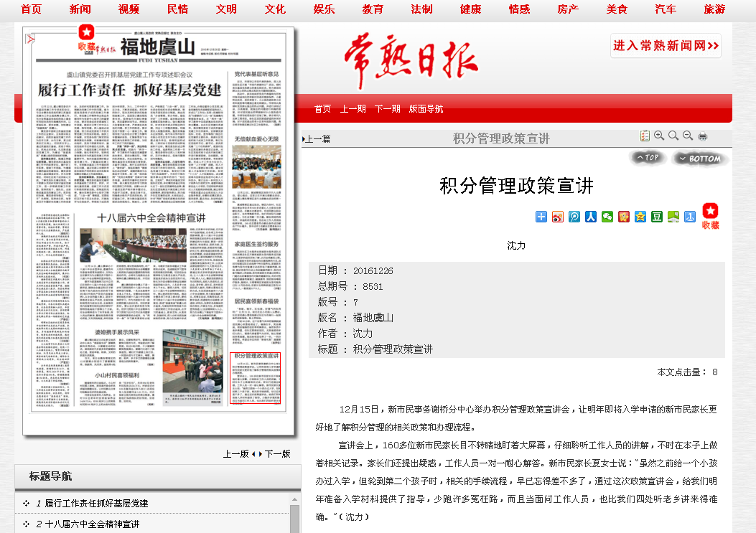Open 法制 in top navigation
Image resolution: width=756 pixels, height=533 pixels.
click(x=422, y=9)
